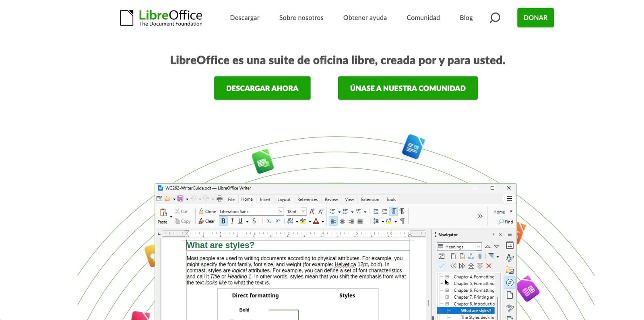Click the Decrease indent icon
Image resolution: width=644 pixels, height=320 pixels.
[x=384, y=211]
